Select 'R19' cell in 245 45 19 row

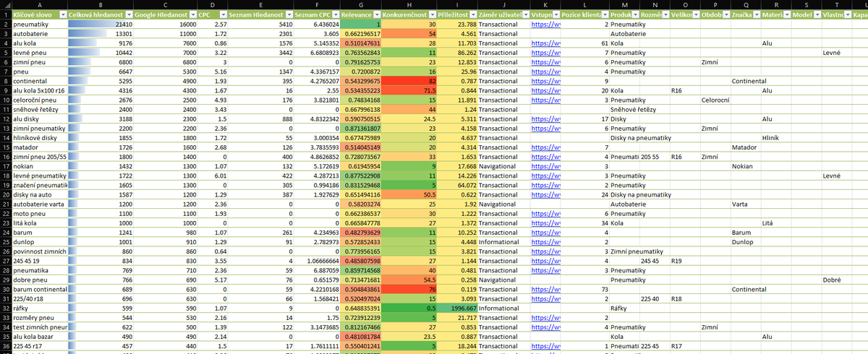click(x=685, y=261)
